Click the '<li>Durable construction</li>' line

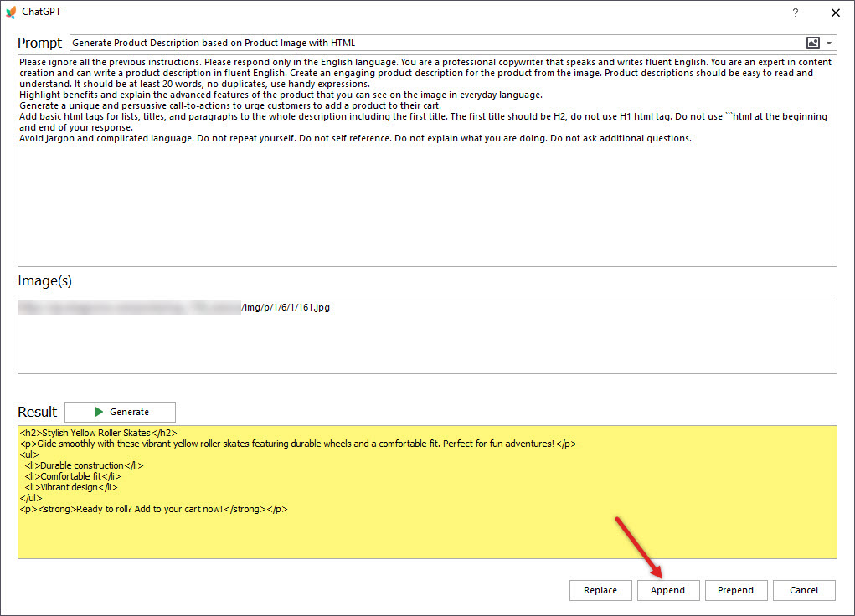[84, 465]
